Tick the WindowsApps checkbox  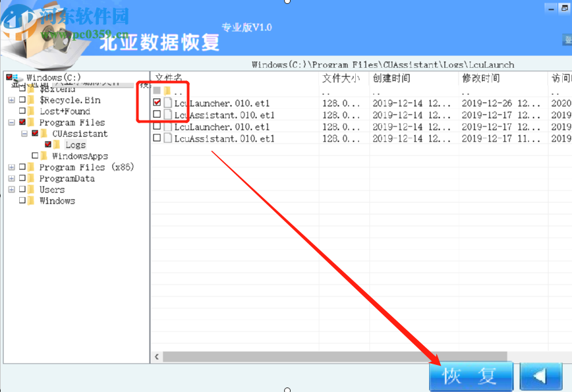coord(35,155)
